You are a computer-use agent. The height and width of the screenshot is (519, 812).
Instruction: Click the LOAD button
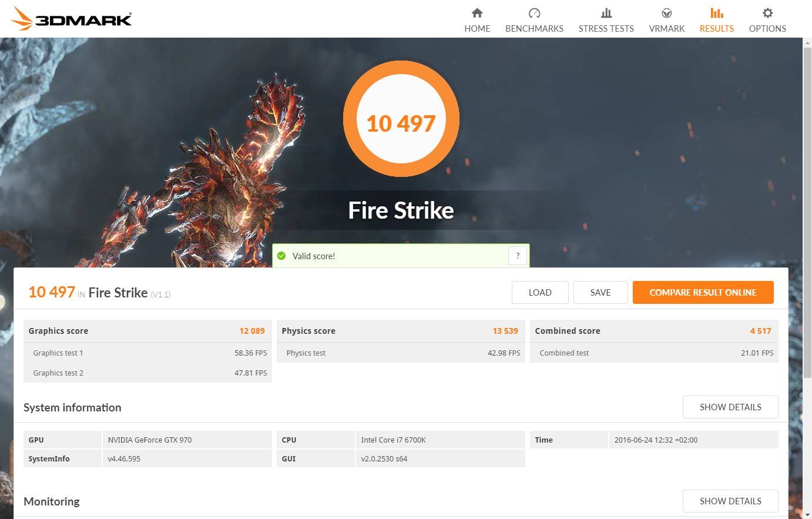(x=540, y=292)
